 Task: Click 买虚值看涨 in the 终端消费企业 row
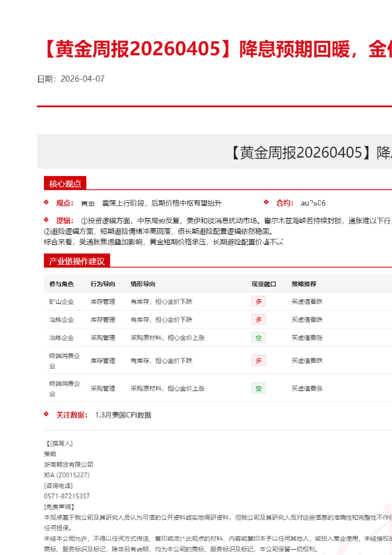(x=307, y=388)
